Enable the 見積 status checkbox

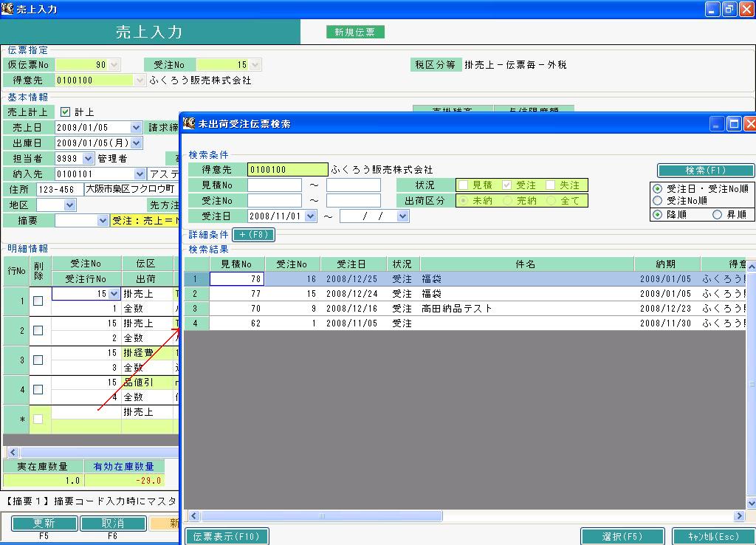(x=463, y=185)
